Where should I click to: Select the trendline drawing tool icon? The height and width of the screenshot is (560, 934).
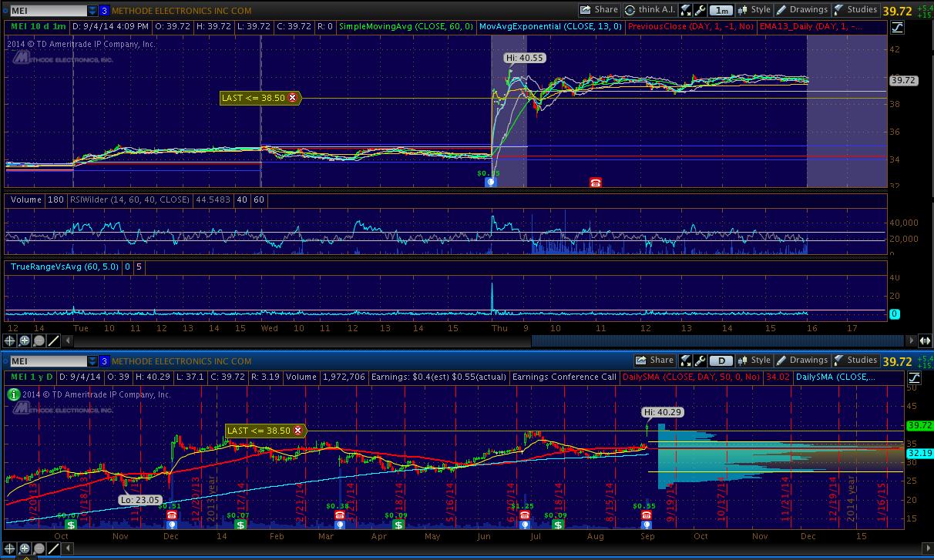pos(53,340)
